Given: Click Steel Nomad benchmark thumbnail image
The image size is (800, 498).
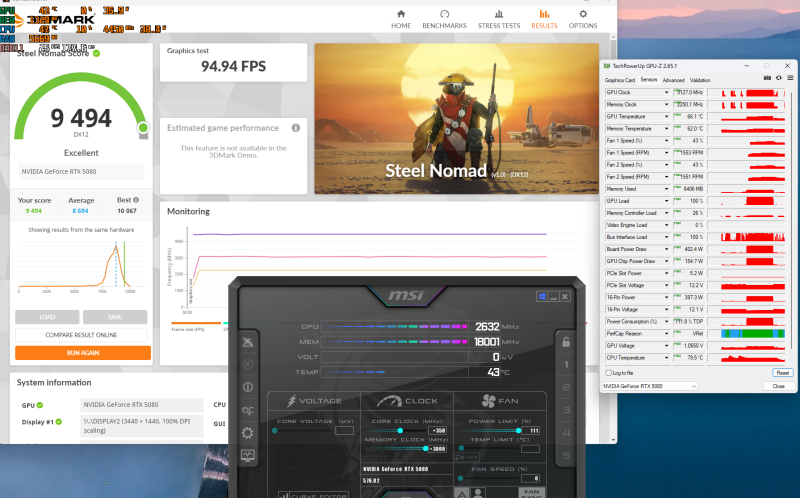Looking at the screenshot, I should pyautogui.click(x=457, y=118).
